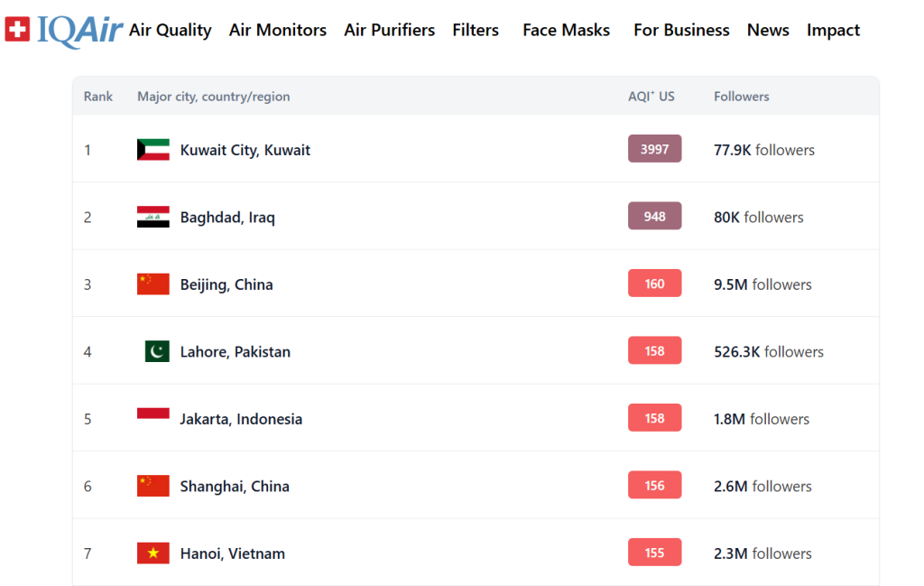This screenshot has width=924, height=586.
Task: Select For Business in navigation
Action: click(x=681, y=30)
